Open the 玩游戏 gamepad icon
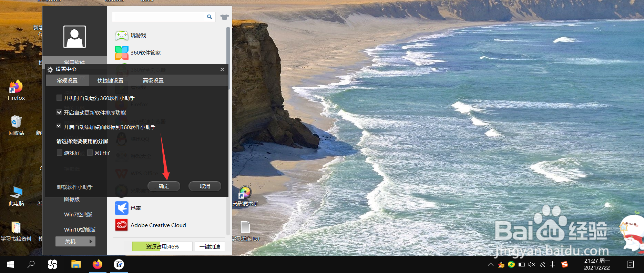The image size is (644, 273). (x=121, y=36)
